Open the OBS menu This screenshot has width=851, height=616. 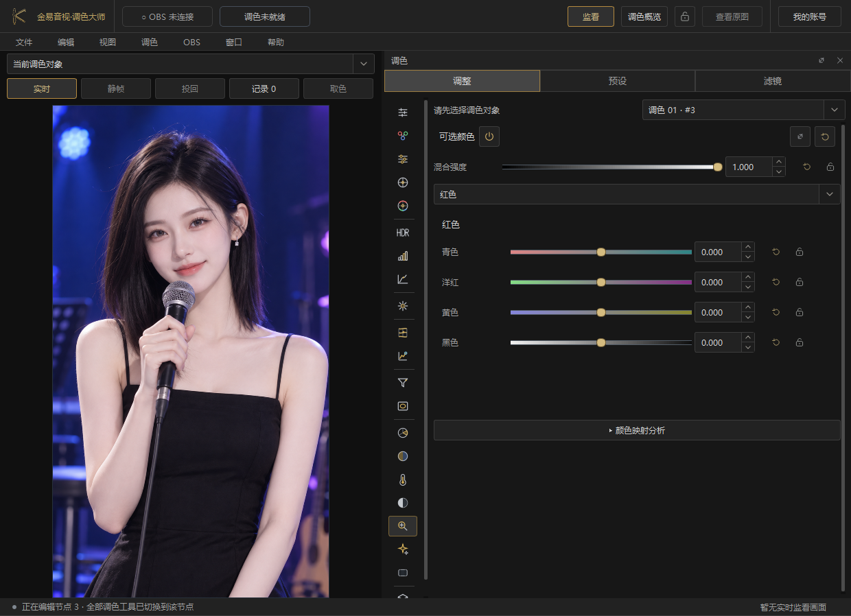point(191,42)
